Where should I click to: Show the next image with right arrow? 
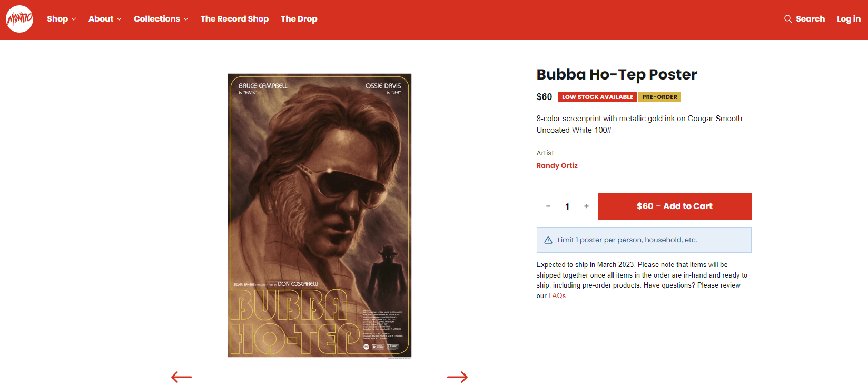click(457, 377)
